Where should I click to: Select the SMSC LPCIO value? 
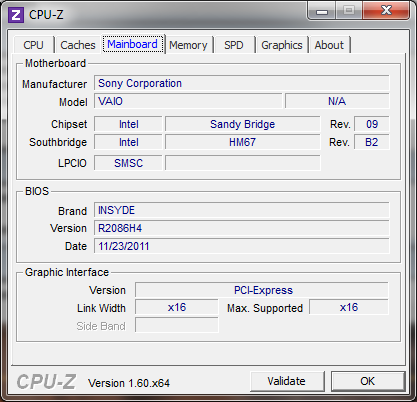(128, 163)
